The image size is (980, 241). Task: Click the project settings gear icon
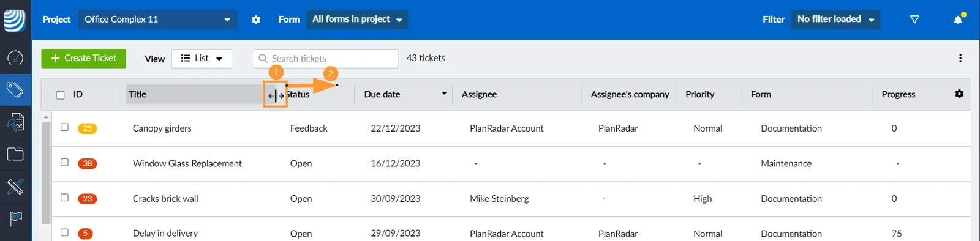coord(256,20)
